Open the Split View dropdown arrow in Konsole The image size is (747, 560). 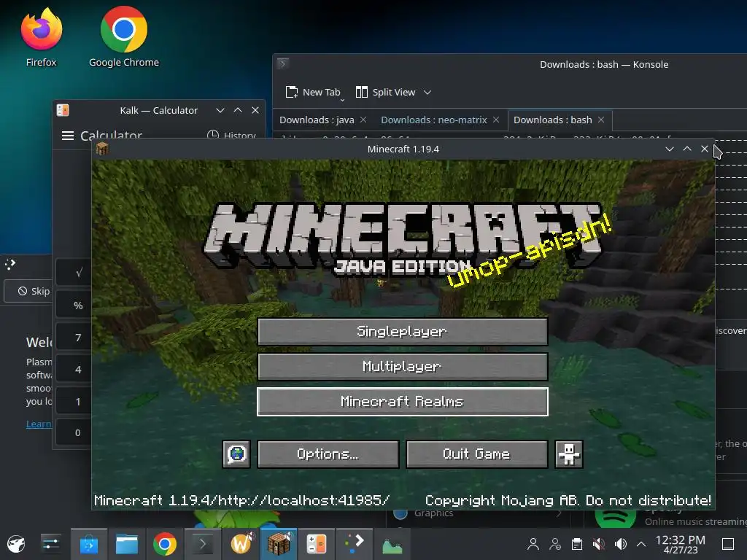(427, 93)
